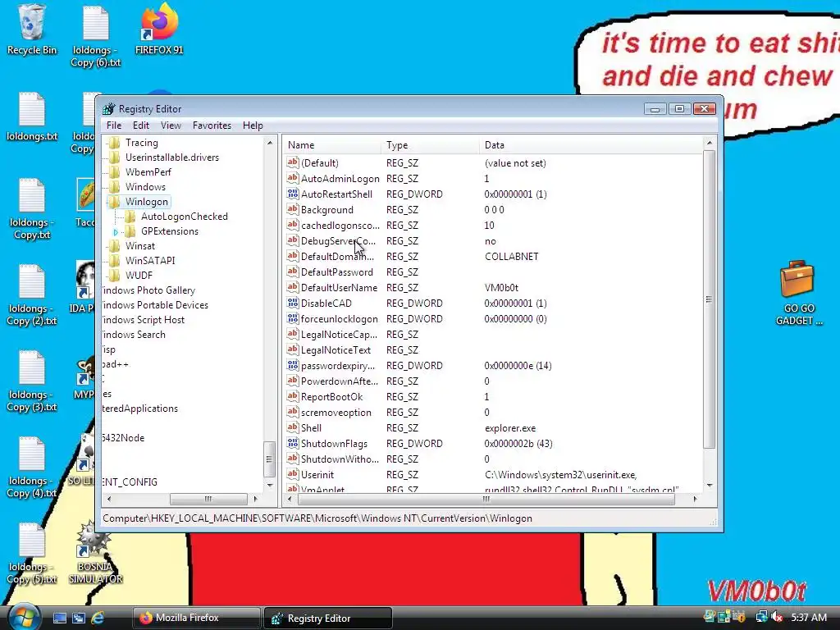Open the BOSNIA SIMULATOR desktop shortcut
The height and width of the screenshot is (630, 840).
point(95,552)
